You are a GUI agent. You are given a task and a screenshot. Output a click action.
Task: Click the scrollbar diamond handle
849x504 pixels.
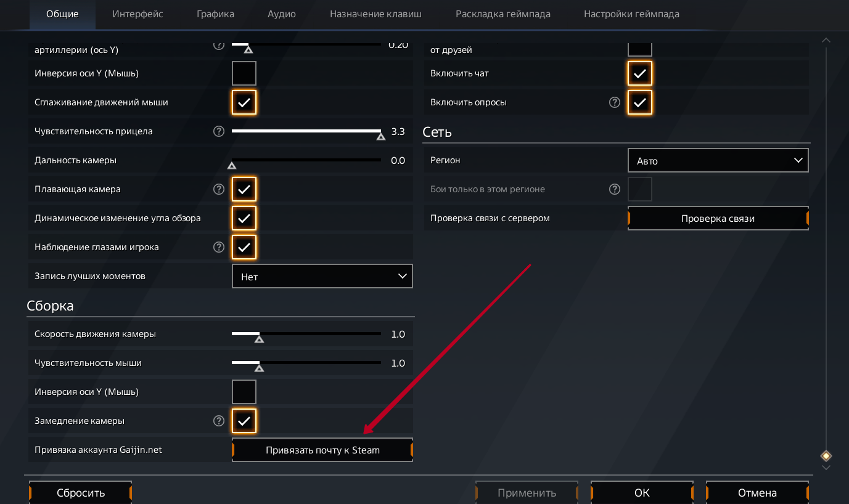click(x=826, y=456)
